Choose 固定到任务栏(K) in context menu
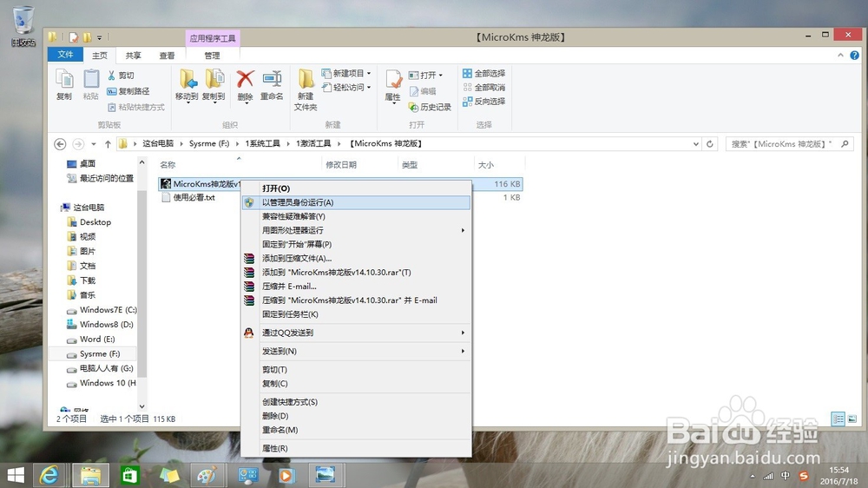Viewport: 868px width, 488px height. pyautogui.click(x=357, y=314)
